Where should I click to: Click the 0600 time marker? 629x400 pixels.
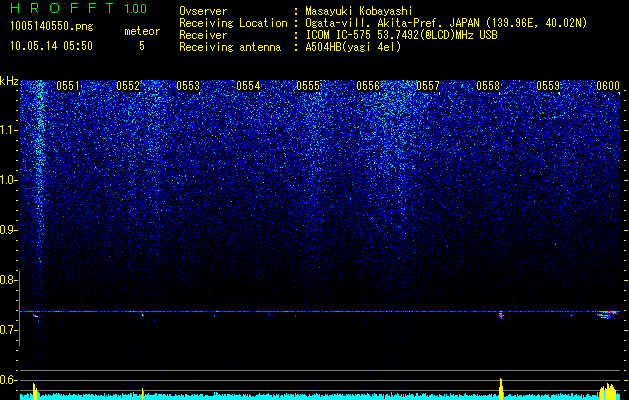click(x=608, y=86)
